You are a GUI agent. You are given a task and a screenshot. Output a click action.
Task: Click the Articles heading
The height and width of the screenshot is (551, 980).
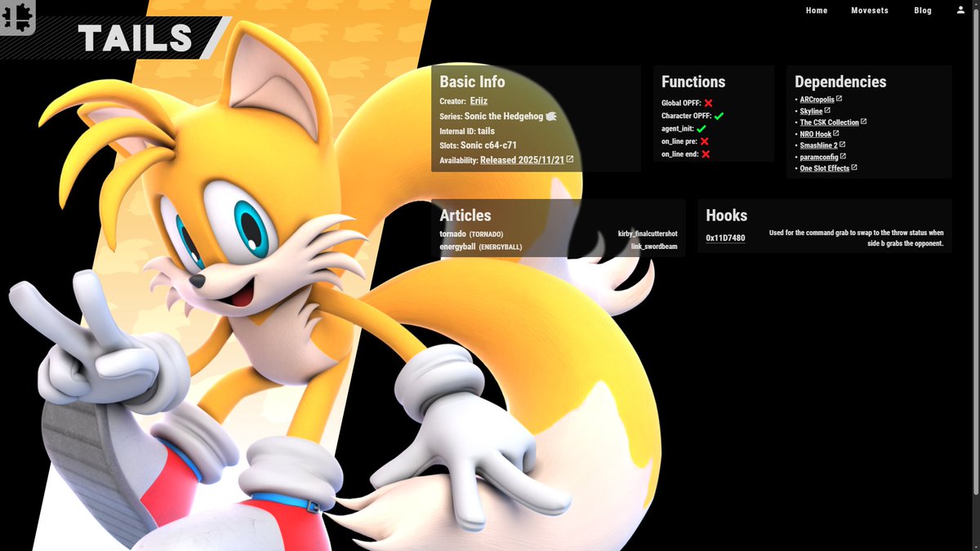[465, 216]
